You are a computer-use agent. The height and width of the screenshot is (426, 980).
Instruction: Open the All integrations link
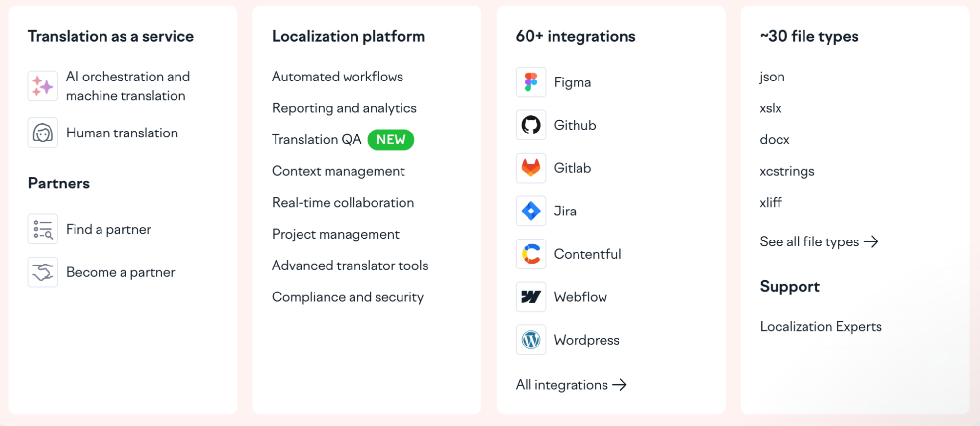click(571, 385)
